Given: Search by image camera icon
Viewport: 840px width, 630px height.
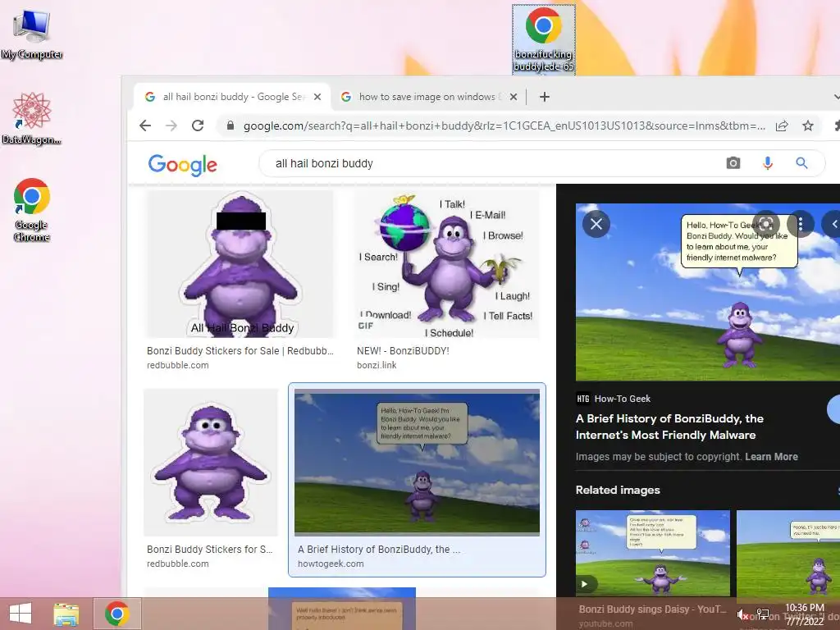Looking at the screenshot, I should (x=733, y=163).
